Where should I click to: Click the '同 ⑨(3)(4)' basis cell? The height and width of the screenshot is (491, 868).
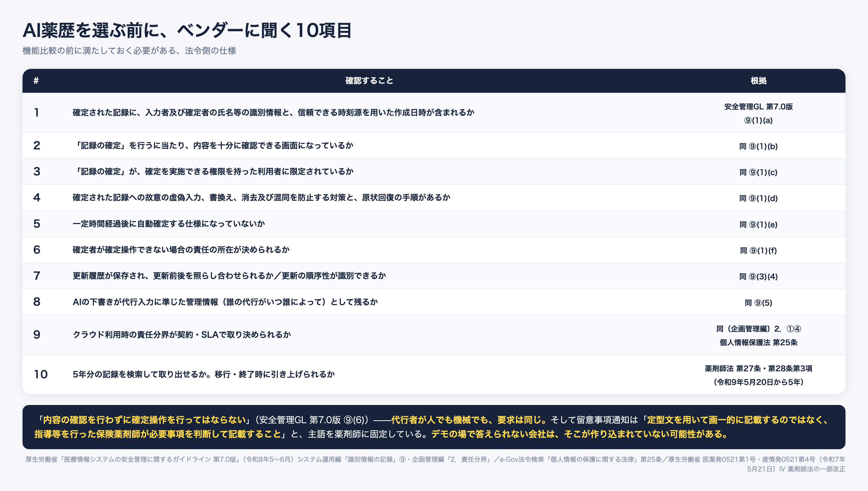(758, 276)
